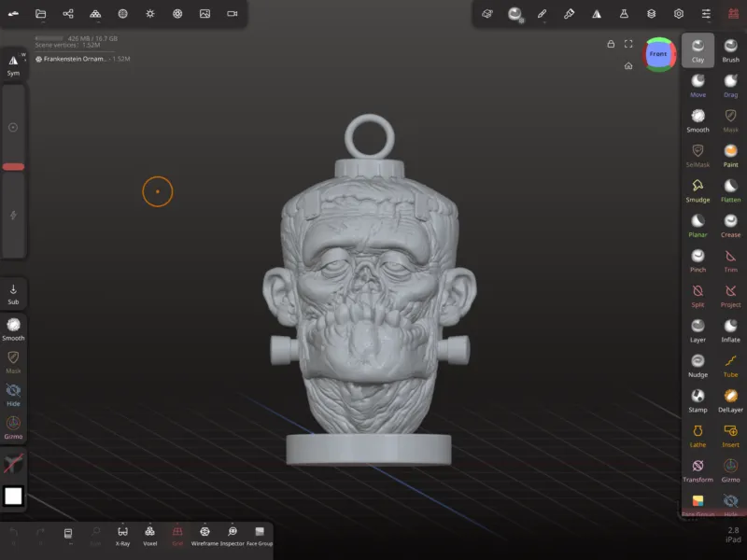Select the Gizmo tool in right panel

pos(730,470)
